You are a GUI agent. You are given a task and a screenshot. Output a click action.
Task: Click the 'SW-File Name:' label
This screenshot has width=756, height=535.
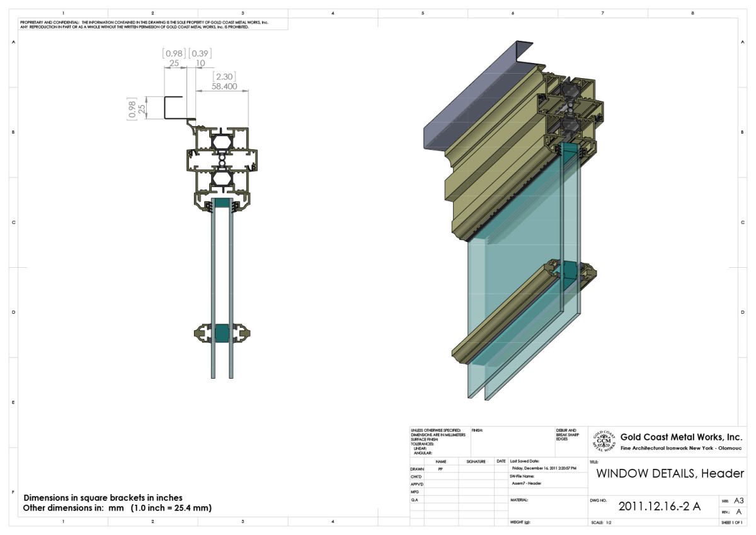tap(522, 476)
